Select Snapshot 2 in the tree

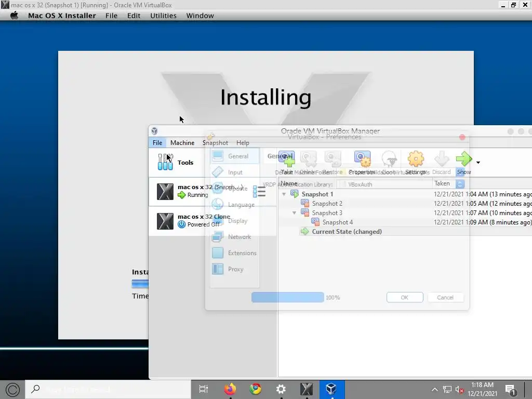(x=327, y=204)
